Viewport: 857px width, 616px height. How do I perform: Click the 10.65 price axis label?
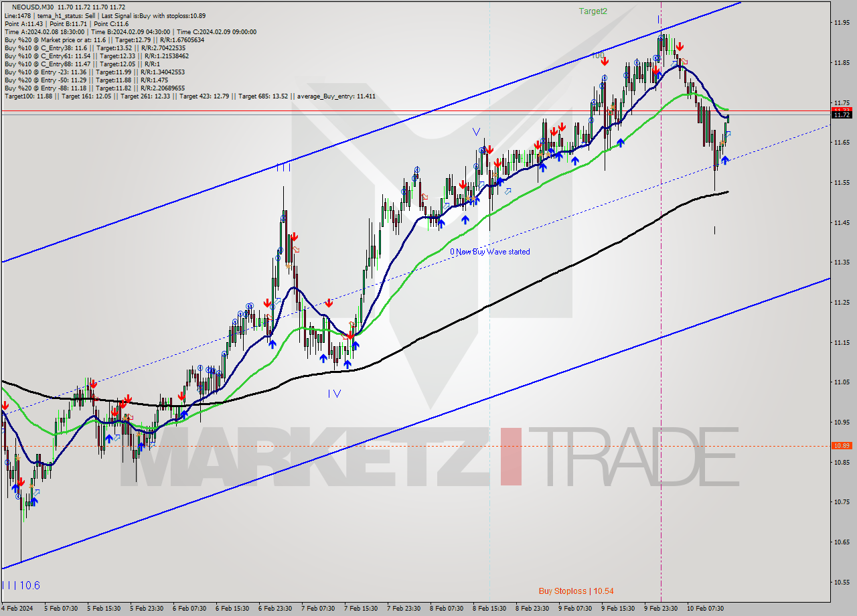(x=842, y=542)
